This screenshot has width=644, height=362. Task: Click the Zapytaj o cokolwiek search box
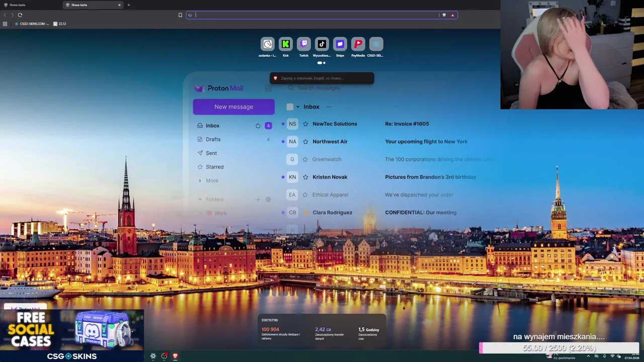[x=322, y=78]
